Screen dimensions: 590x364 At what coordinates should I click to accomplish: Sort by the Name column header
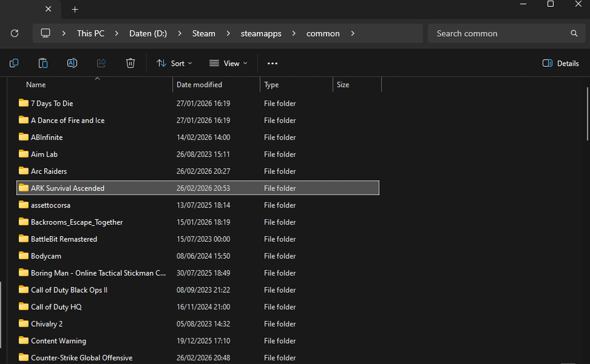[36, 85]
